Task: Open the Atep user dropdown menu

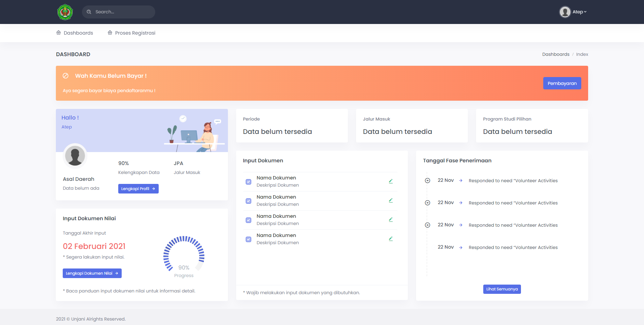Action: pos(579,12)
